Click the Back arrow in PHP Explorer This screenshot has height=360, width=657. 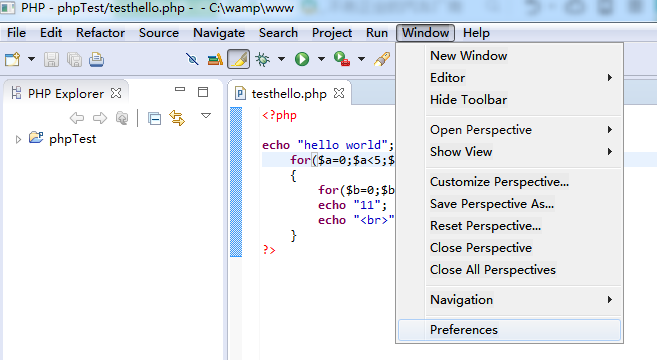77,118
